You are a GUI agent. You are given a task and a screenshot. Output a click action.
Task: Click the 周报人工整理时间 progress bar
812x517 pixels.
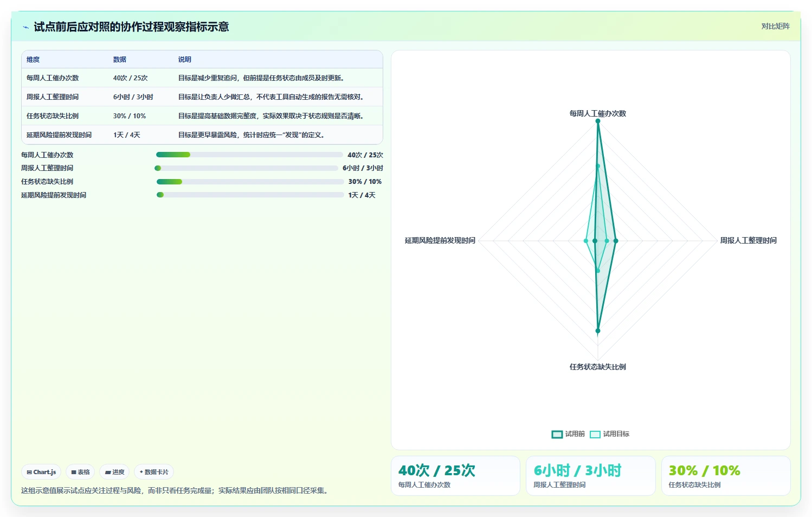[246, 168]
